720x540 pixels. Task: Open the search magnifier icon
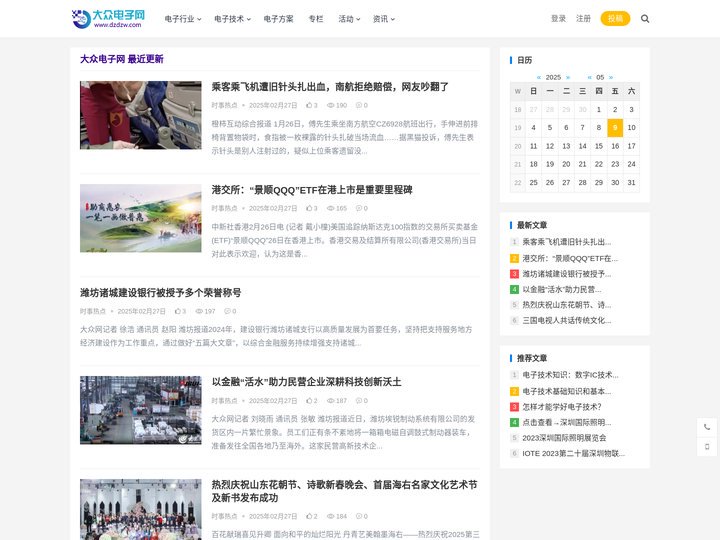coord(645,19)
